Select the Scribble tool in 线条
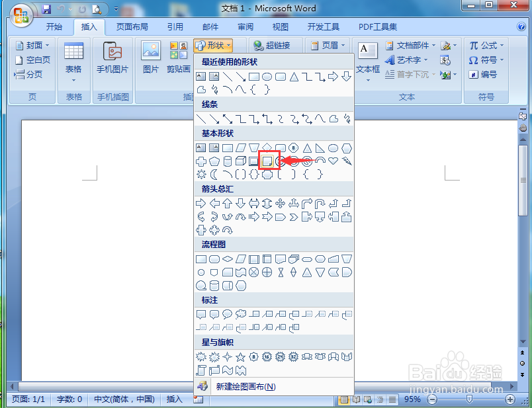The image size is (532, 408). click(x=347, y=119)
